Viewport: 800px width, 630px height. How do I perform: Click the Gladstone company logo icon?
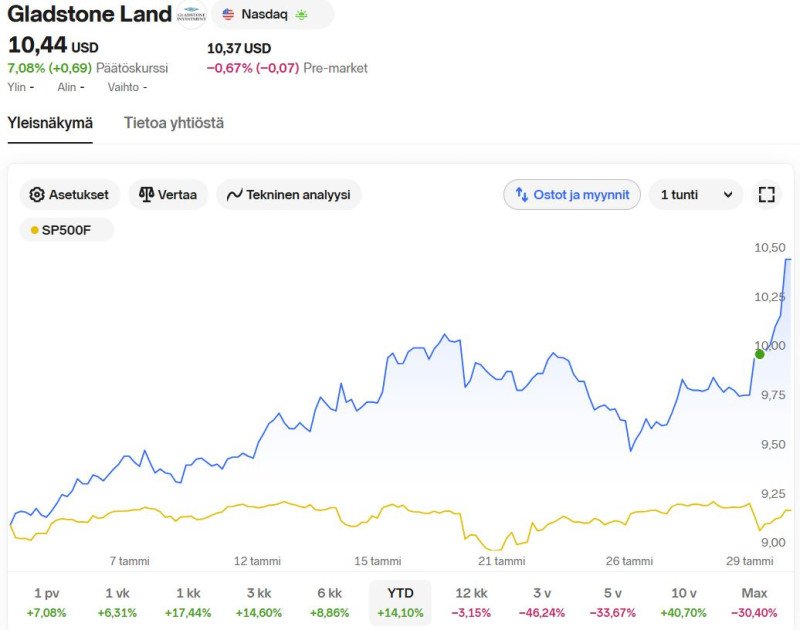[x=191, y=15]
